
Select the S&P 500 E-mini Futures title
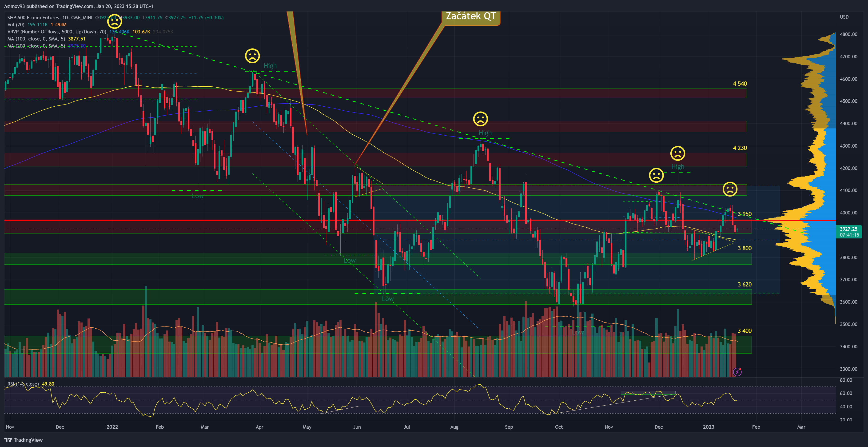(34, 17)
